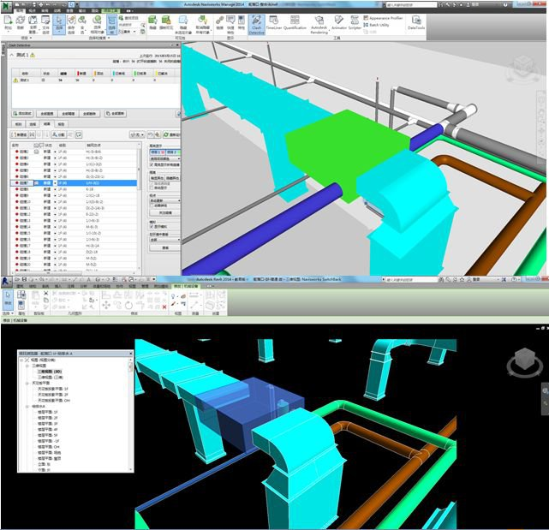Viewport: 549px width, 530px height.
Task: Toggle the Item 1 highlight button
Action: 157,152
